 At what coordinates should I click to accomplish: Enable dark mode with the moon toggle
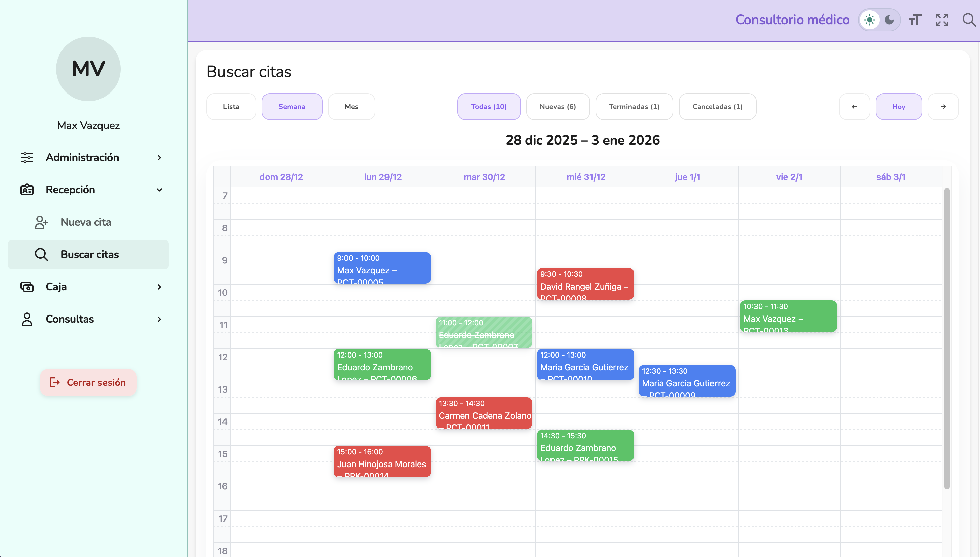pos(890,20)
